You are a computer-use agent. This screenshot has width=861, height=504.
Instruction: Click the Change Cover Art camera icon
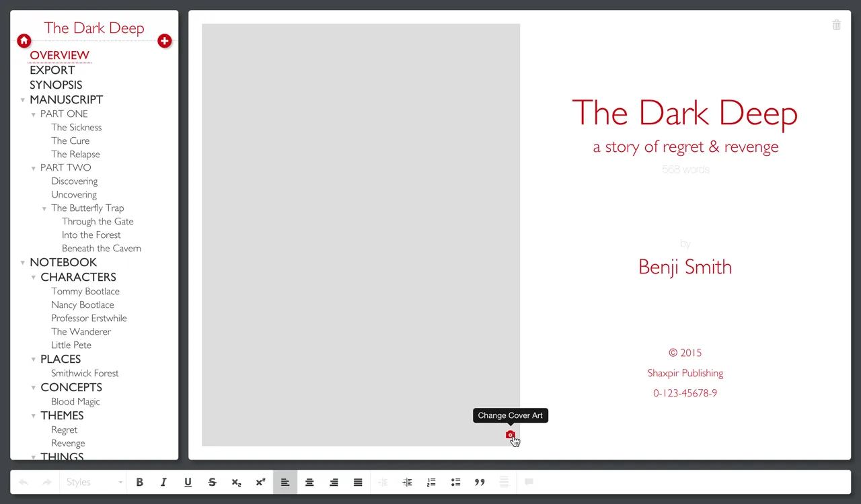[510, 435]
